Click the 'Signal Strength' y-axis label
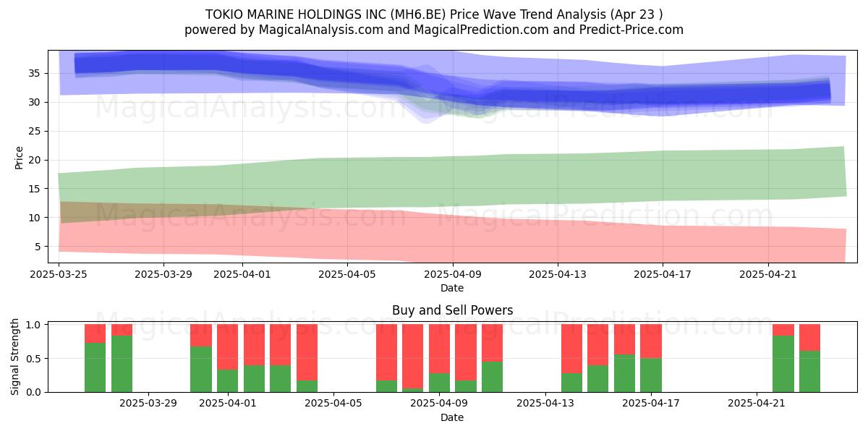Image resolution: width=868 pixels, height=434 pixels. click(x=15, y=356)
